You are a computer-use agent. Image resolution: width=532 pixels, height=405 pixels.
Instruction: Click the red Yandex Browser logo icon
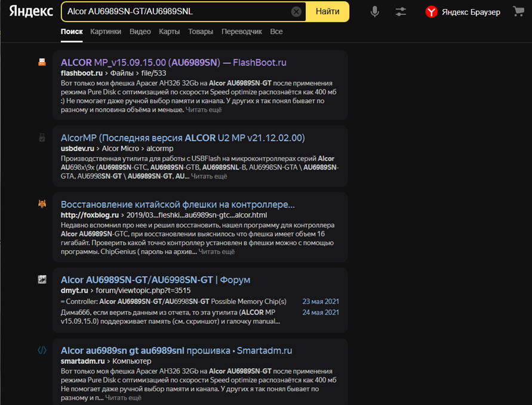(x=431, y=12)
